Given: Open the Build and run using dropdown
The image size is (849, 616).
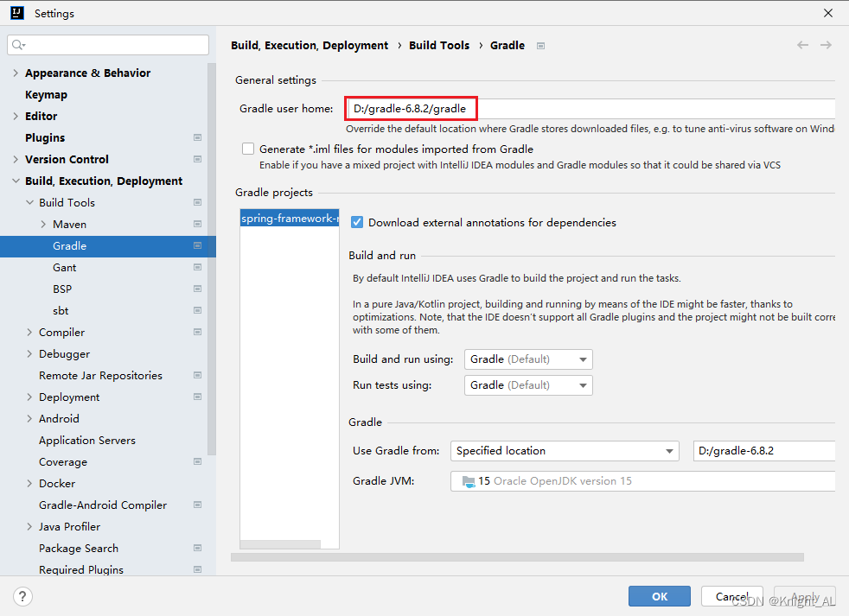Looking at the screenshot, I should coord(528,359).
